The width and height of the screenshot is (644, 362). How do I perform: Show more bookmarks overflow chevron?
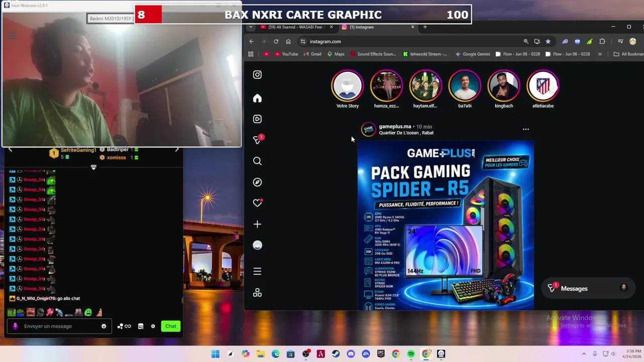coord(600,54)
